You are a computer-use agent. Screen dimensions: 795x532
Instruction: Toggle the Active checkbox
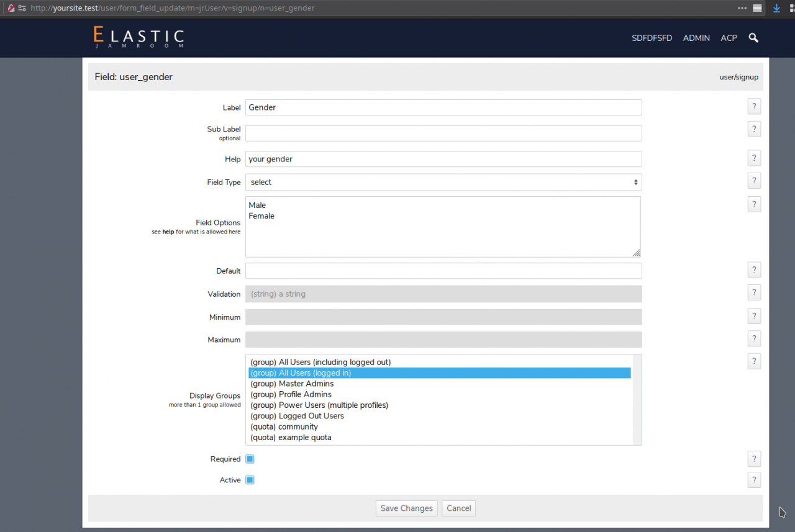point(250,480)
